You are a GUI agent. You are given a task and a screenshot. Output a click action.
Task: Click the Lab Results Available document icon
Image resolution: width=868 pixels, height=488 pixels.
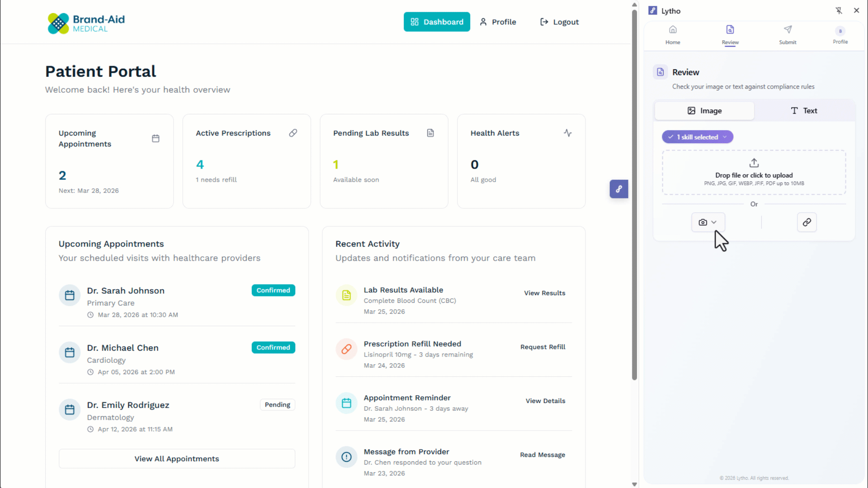346,296
